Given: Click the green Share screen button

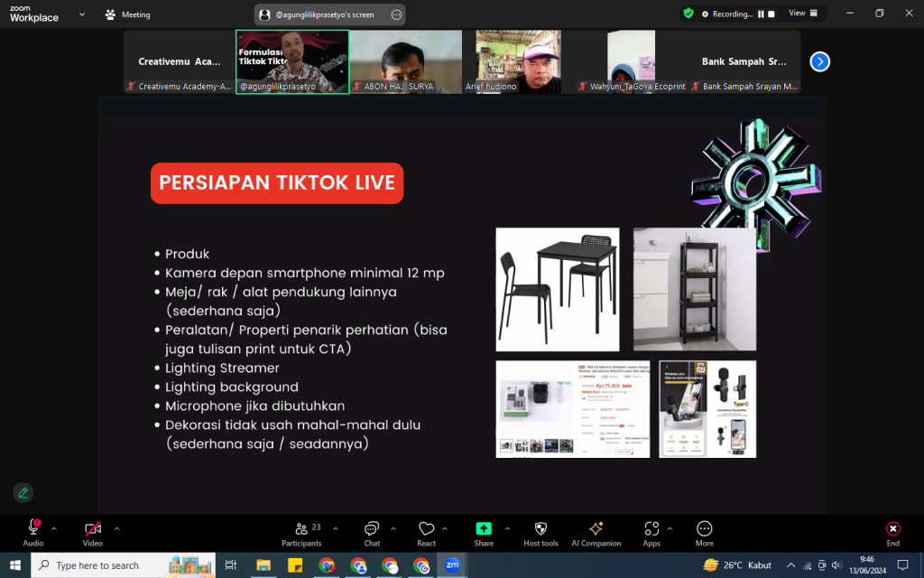Looking at the screenshot, I should [484, 528].
